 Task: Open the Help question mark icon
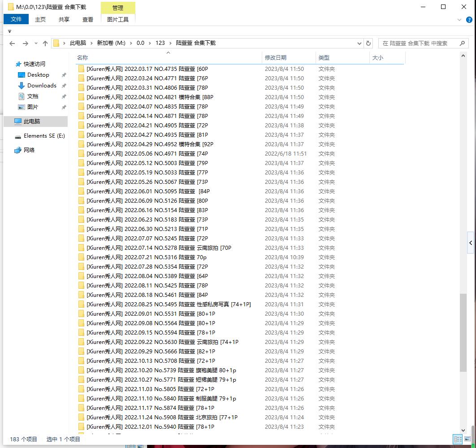coord(469,20)
